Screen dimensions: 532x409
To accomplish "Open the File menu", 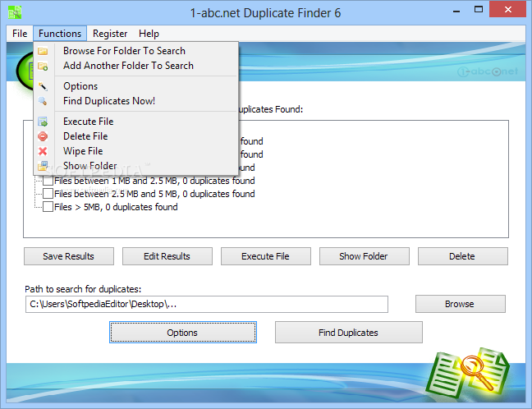I will (20, 34).
